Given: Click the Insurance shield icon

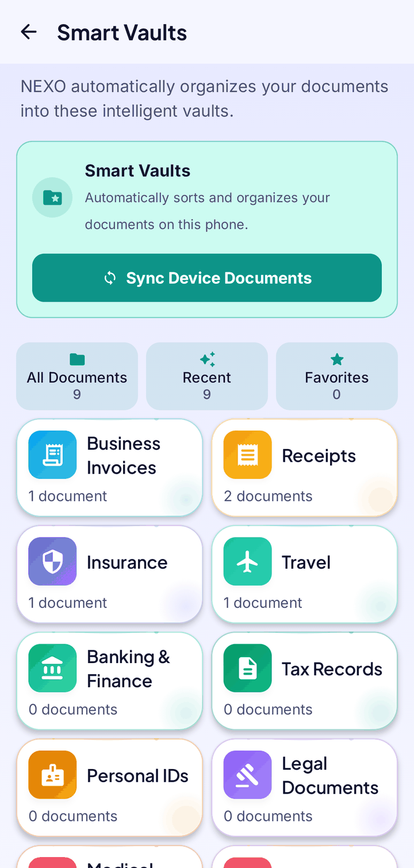Looking at the screenshot, I should [52, 561].
